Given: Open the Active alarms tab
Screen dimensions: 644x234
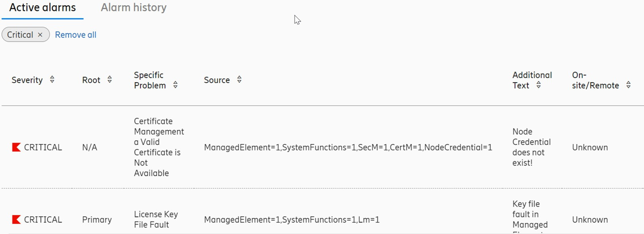Looking at the screenshot, I should (43, 8).
